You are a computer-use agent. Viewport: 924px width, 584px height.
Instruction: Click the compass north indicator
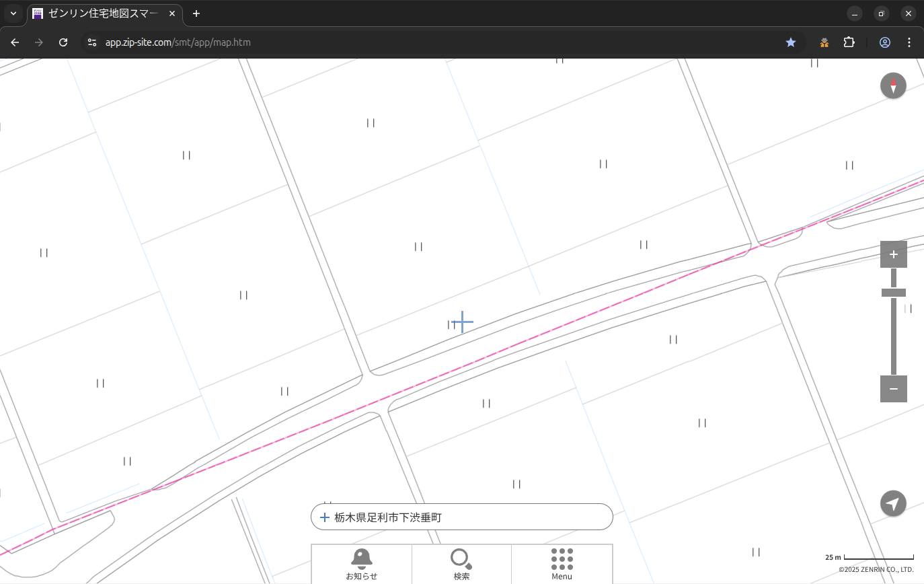[893, 86]
